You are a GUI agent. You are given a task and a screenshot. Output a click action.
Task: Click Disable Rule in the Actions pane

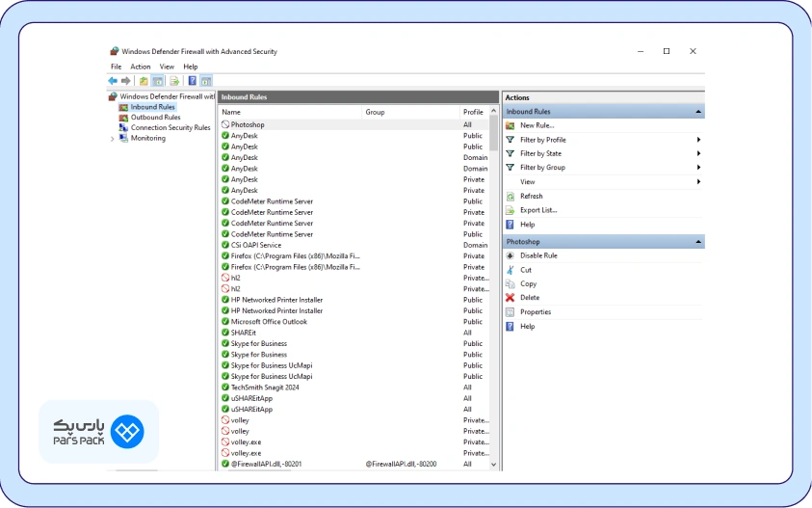coord(538,255)
